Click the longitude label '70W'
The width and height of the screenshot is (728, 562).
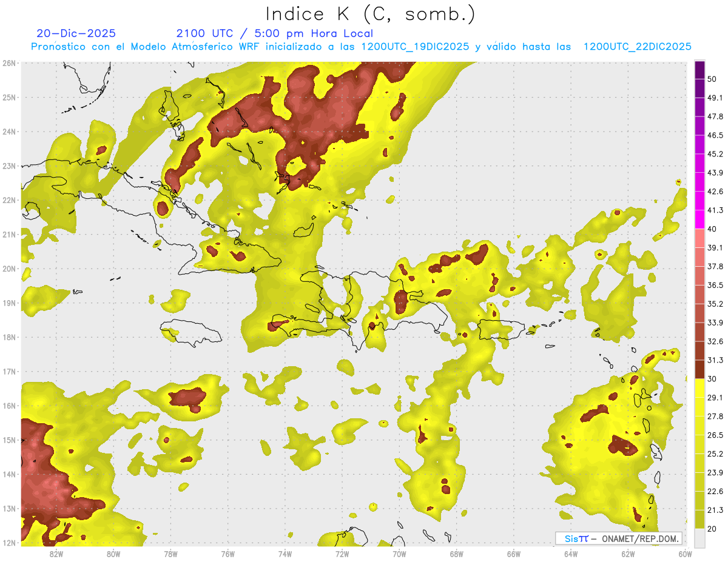point(399,554)
